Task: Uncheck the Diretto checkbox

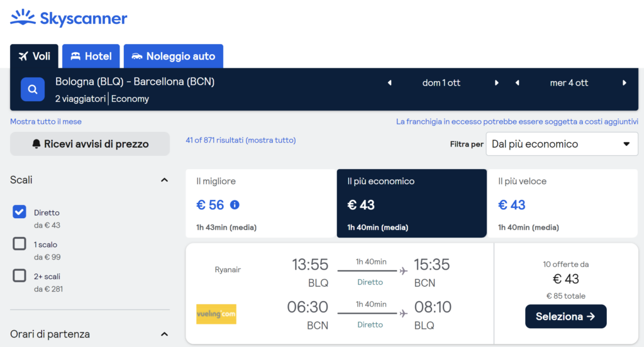Action: tap(19, 212)
